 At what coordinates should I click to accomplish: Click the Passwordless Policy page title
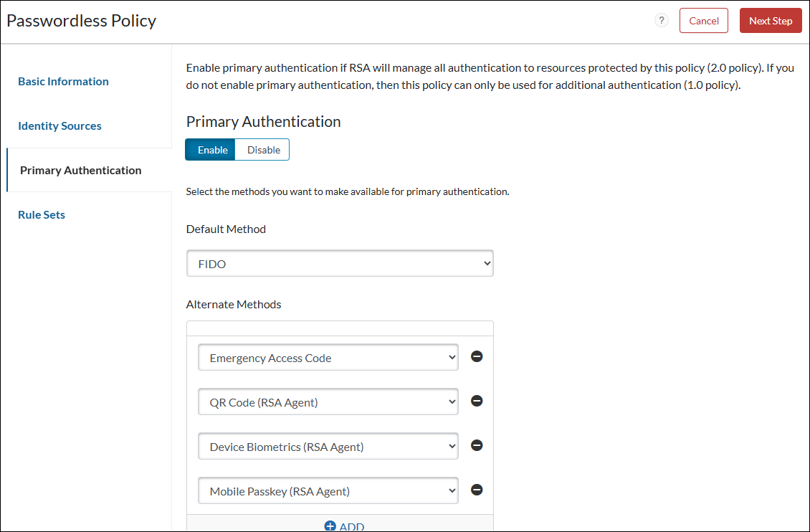coord(81,21)
